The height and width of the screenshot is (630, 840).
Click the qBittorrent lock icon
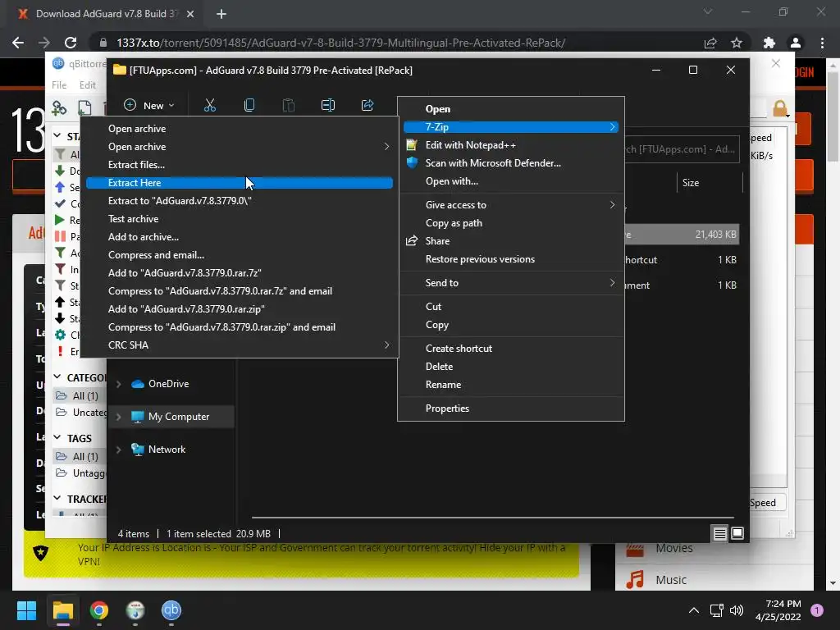[x=780, y=109]
